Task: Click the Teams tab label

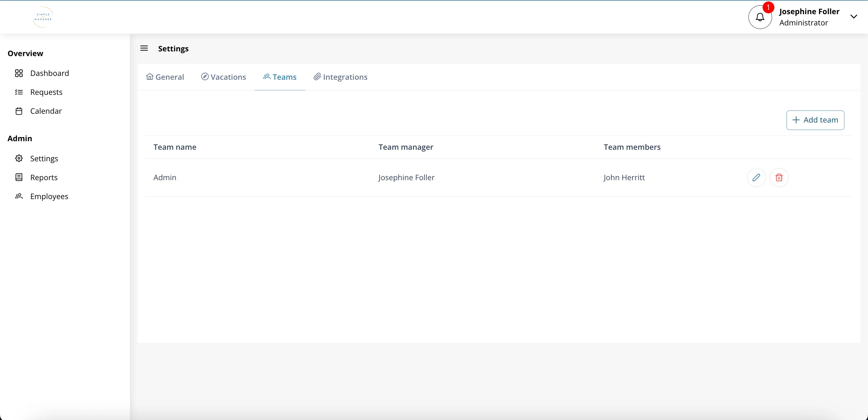Action: click(x=285, y=76)
